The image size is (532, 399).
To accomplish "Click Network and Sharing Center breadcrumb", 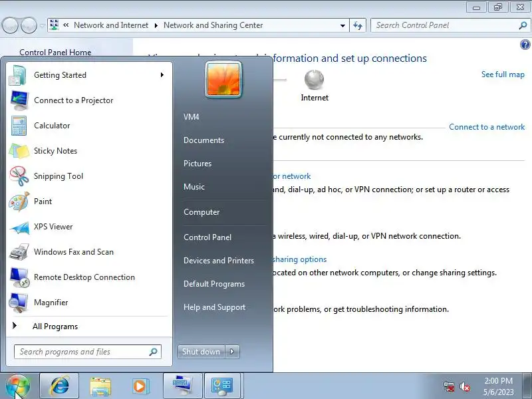I will 213,25.
